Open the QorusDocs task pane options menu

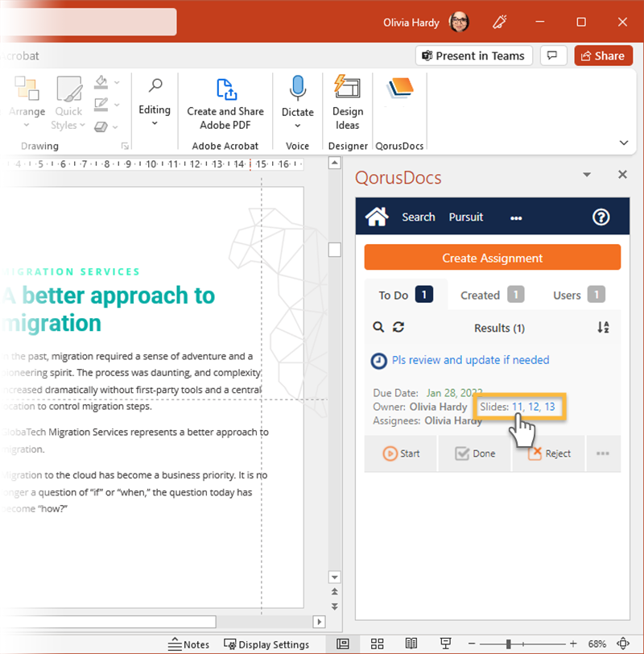(x=587, y=174)
